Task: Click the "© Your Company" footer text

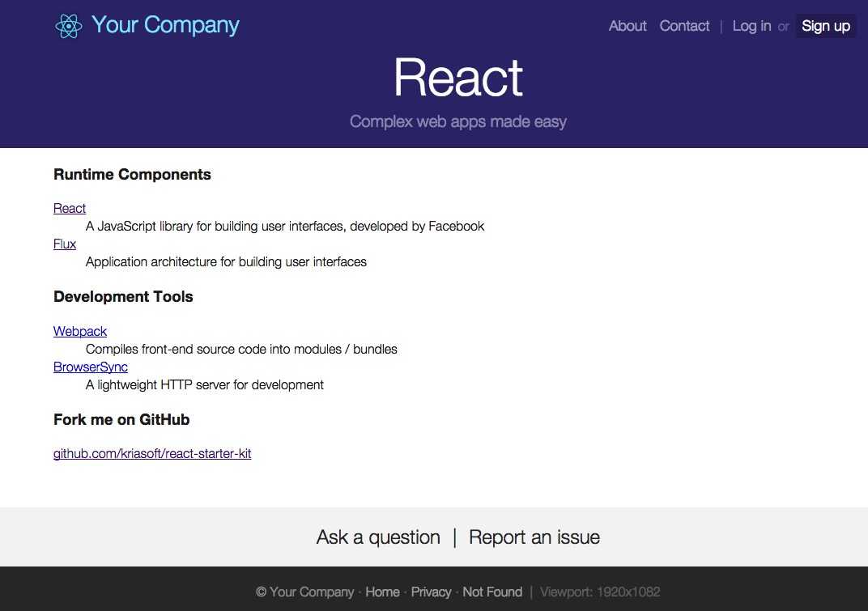Action: click(x=305, y=592)
